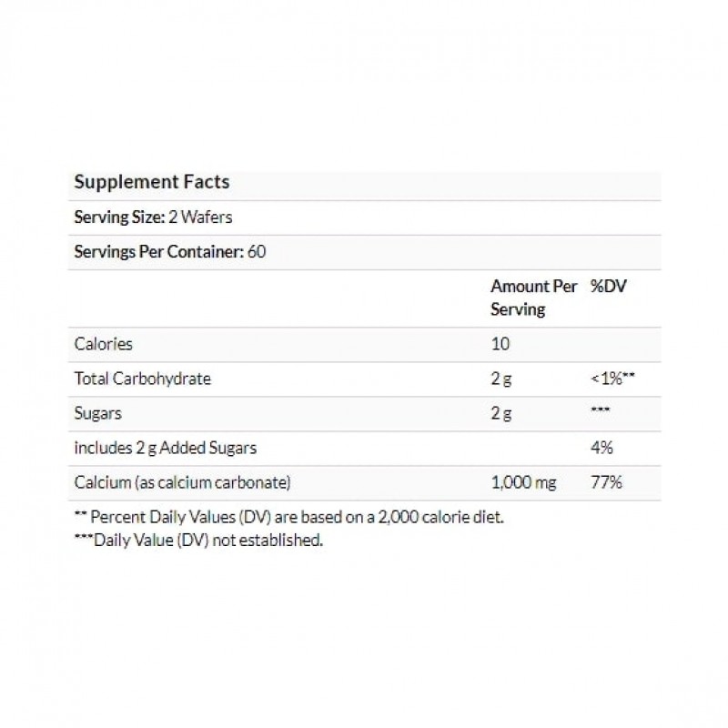Click the 4% Added Sugars daily value
Image resolution: width=728 pixels, height=728 pixels.
(602, 448)
